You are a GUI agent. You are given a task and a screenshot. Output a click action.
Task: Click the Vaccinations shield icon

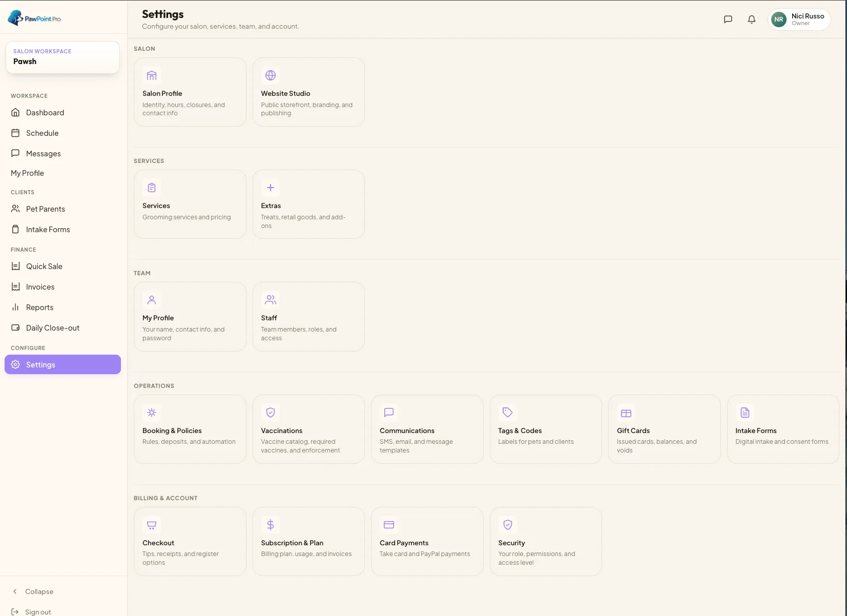pyautogui.click(x=271, y=413)
